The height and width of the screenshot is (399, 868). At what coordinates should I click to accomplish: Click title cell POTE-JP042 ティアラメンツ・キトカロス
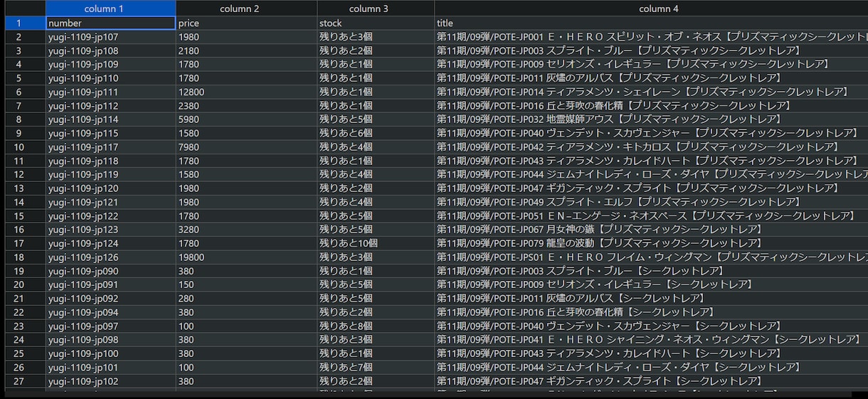tap(651, 147)
